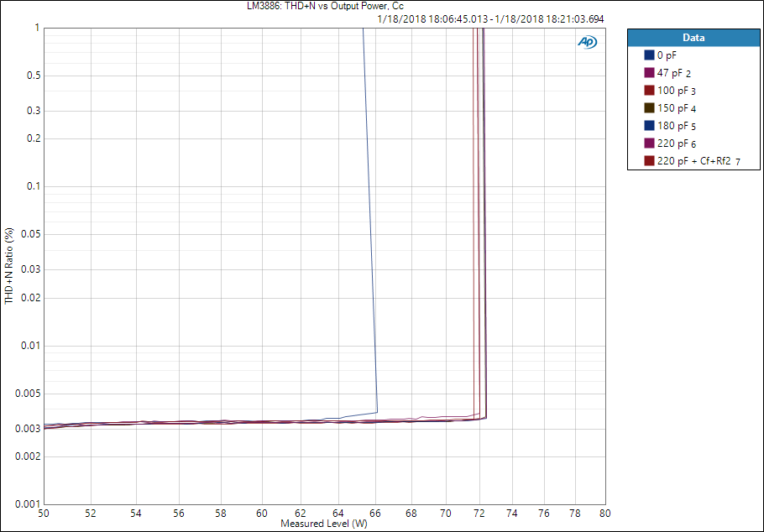Click the 180 pF legend color swatch

tap(649, 125)
